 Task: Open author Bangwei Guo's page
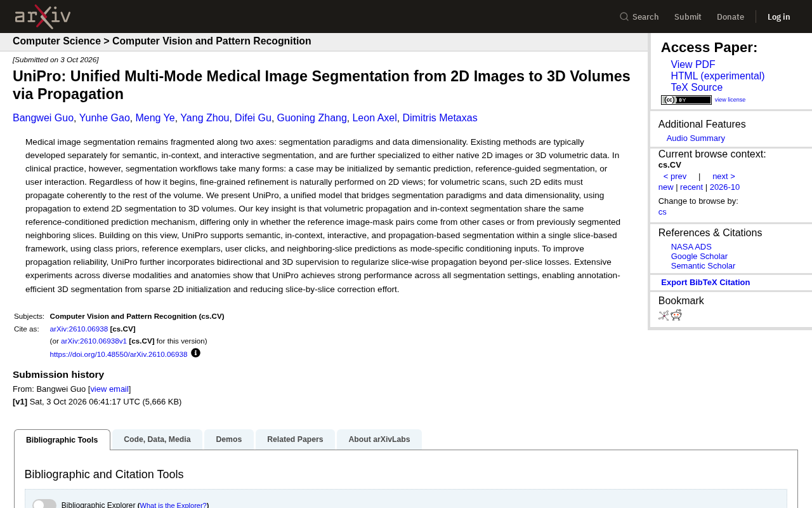(x=43, y=118)
